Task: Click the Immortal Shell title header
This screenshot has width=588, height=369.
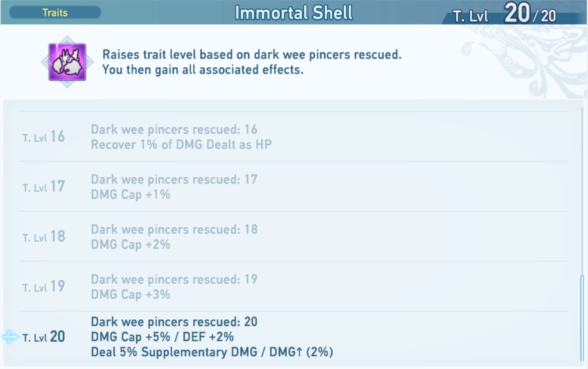Action: (x=293, y=13)
